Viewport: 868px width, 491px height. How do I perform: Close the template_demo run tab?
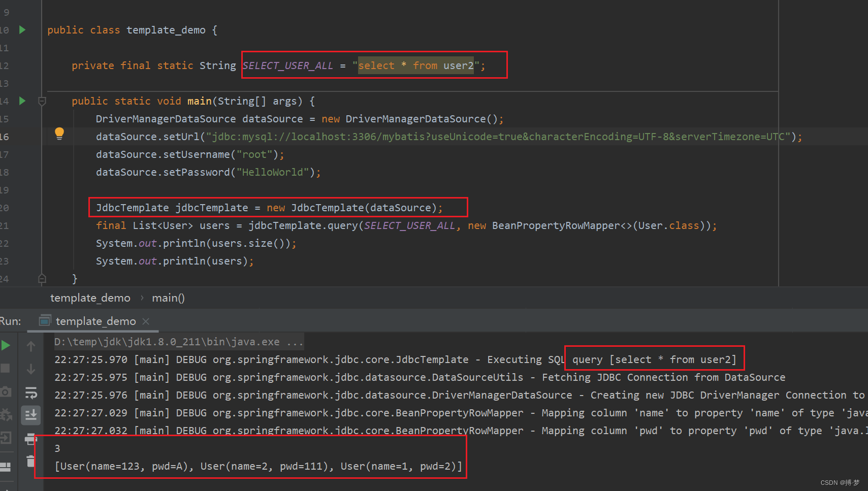146,321
